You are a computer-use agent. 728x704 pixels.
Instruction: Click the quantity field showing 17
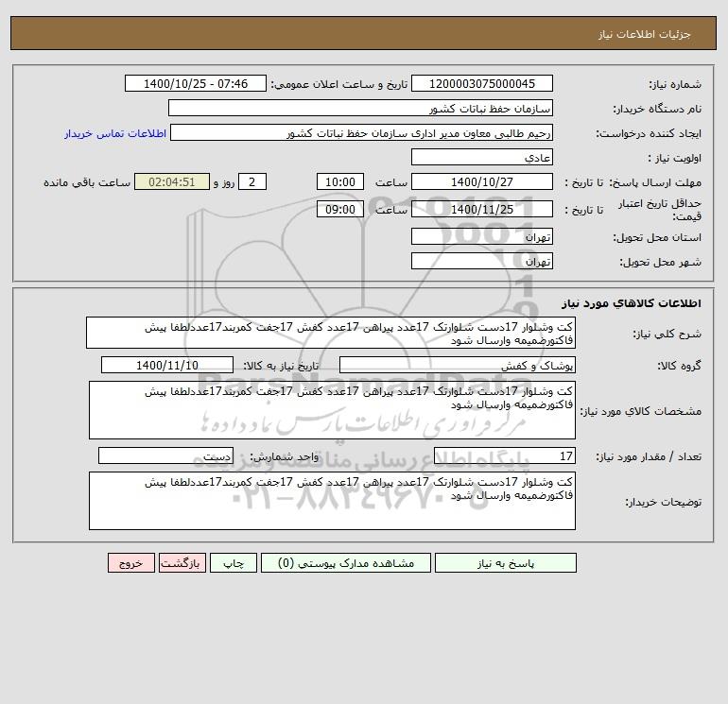[x=505, y=455]
